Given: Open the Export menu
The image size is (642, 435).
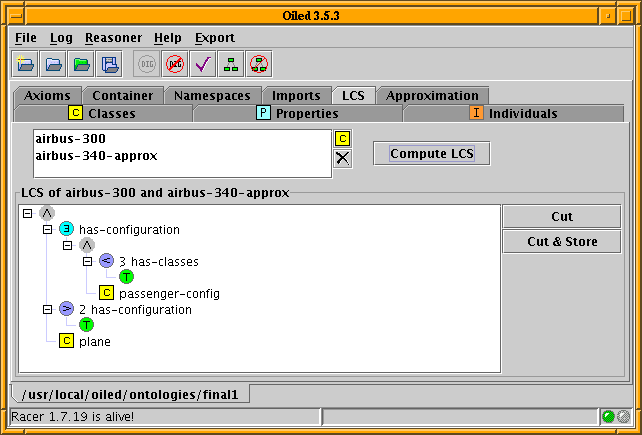Looking at the screenshot, I should tap(215, 38).
